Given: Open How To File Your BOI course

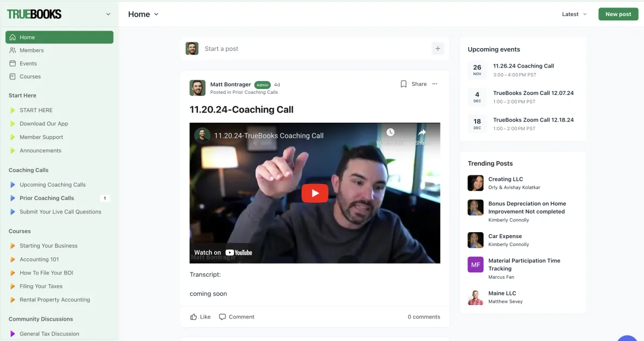Looking at the screenshot, I should (46, 273).
